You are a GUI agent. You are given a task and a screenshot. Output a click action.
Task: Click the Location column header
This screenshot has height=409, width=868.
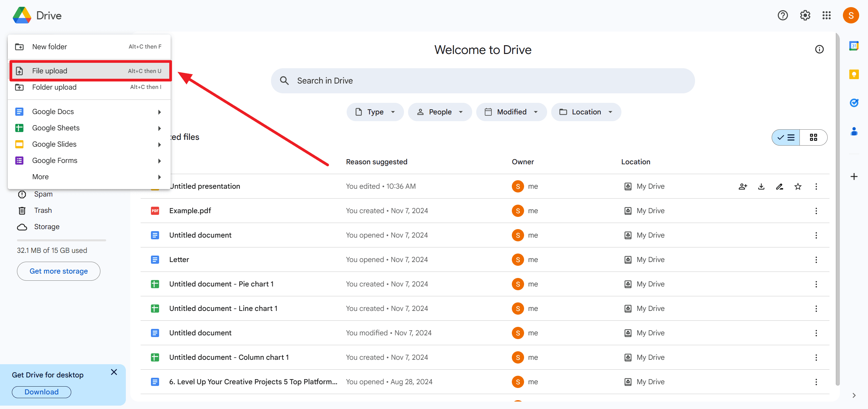pyautogui.click(x=636, y=162)
